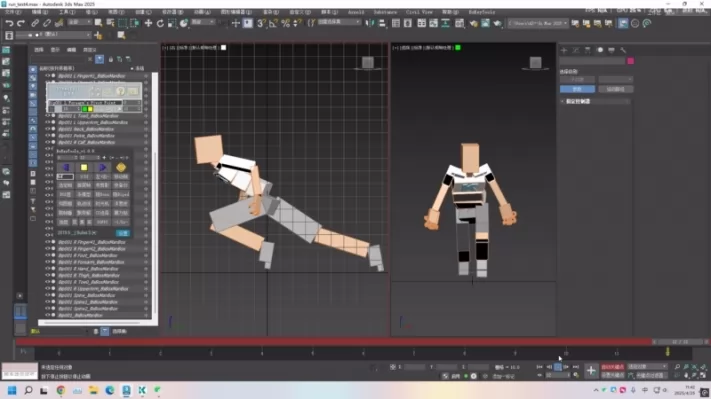The width and height of the screenshot is (711, 399).
Task: Expand the 指定控制器 rollout
Action: [x=595, y=102]
